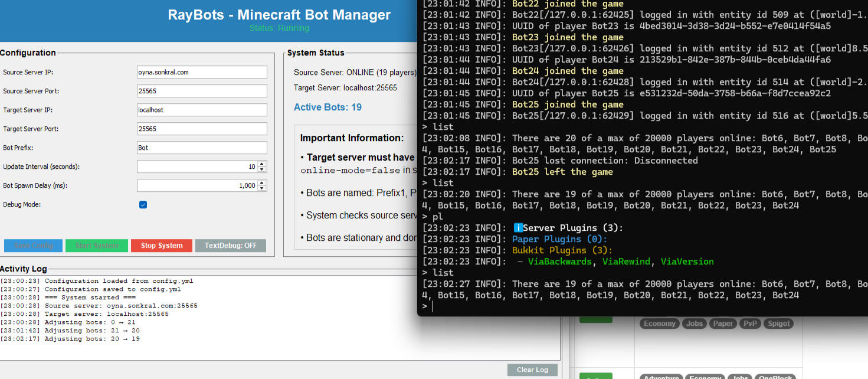
Task: Click the Source Server Port field
Action: tap(202, 91)
